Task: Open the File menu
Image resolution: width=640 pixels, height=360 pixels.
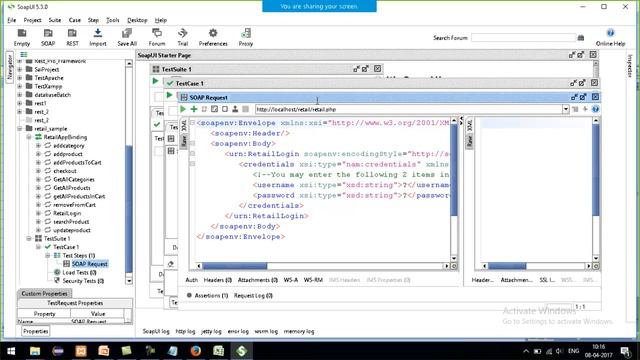Action: click(12, 20)
